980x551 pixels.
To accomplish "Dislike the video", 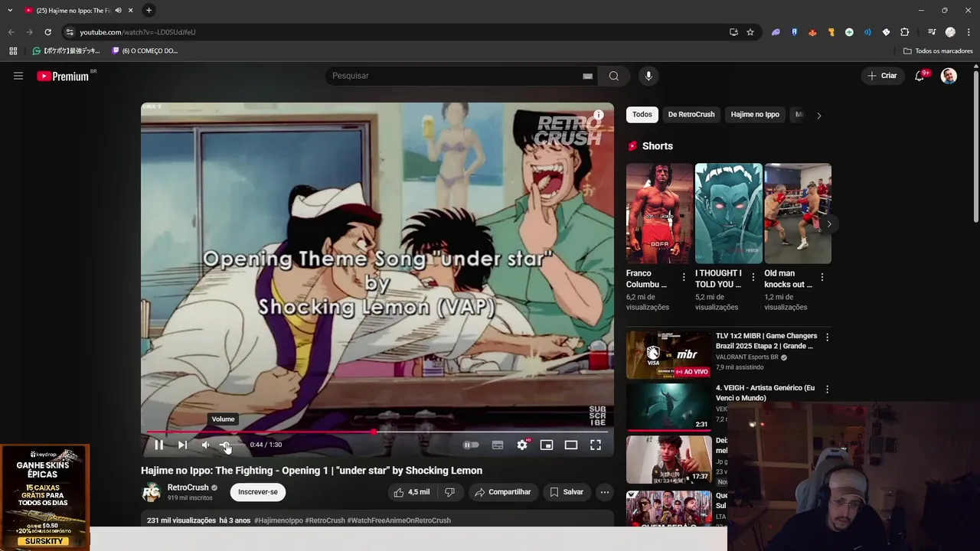I will pyautogui.click(x=450, y=492).
